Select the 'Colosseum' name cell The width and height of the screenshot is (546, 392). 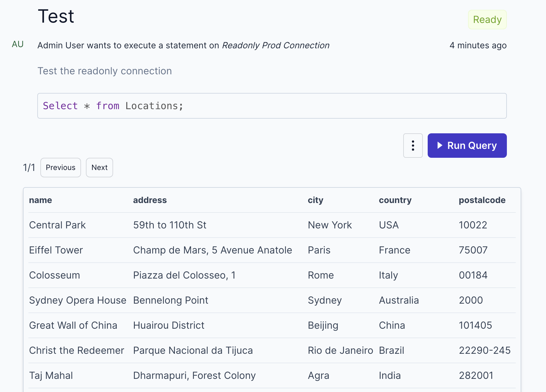click(x=54, y=275)
